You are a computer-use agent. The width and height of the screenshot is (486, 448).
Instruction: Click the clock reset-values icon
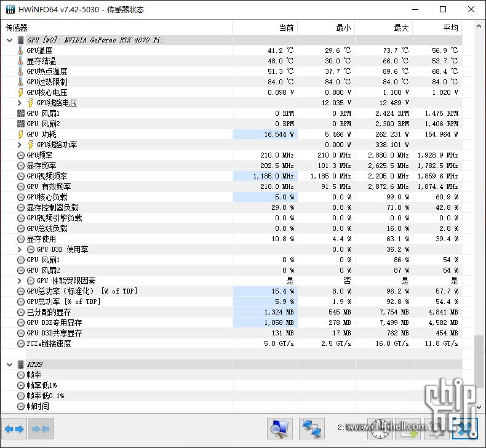380,429
